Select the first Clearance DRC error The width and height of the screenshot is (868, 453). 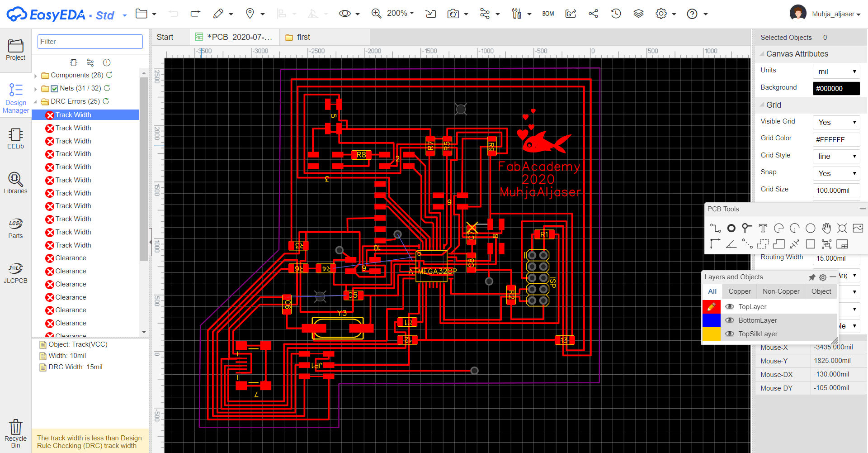click(x=71, y=258)
